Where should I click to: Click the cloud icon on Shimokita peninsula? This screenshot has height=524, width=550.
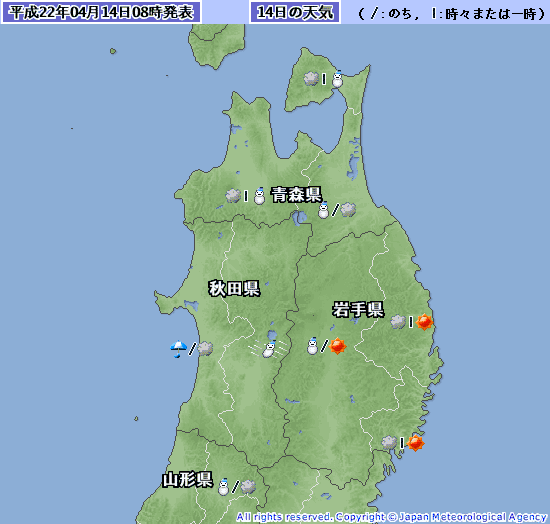pyautogui.click(x=311, y=79)
